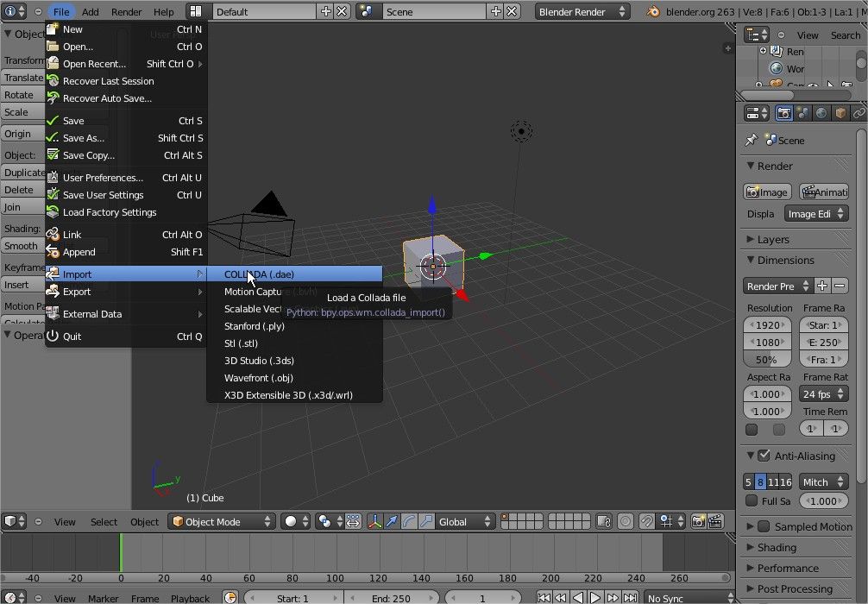Viewport: 868px width, 604px height.
Task: Open the 24 fps frame rate dropdown
Action: (x=824, y=394)
